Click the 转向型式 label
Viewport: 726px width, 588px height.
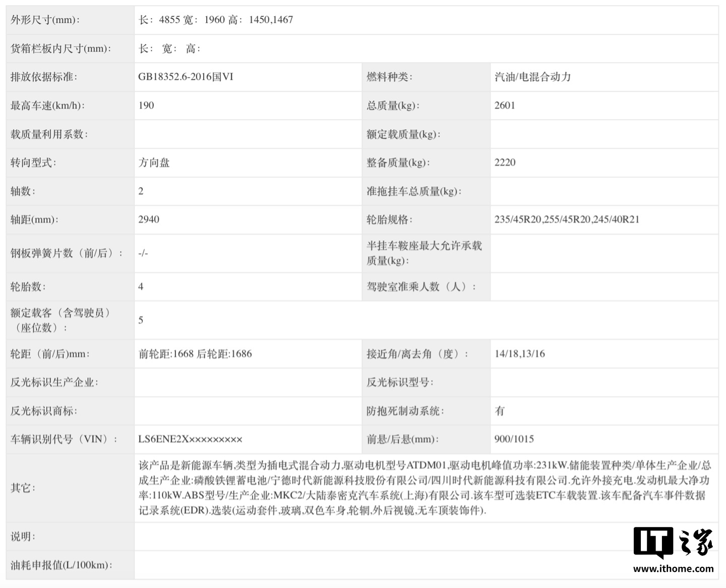pyautogui.click(x=34, y=163)
